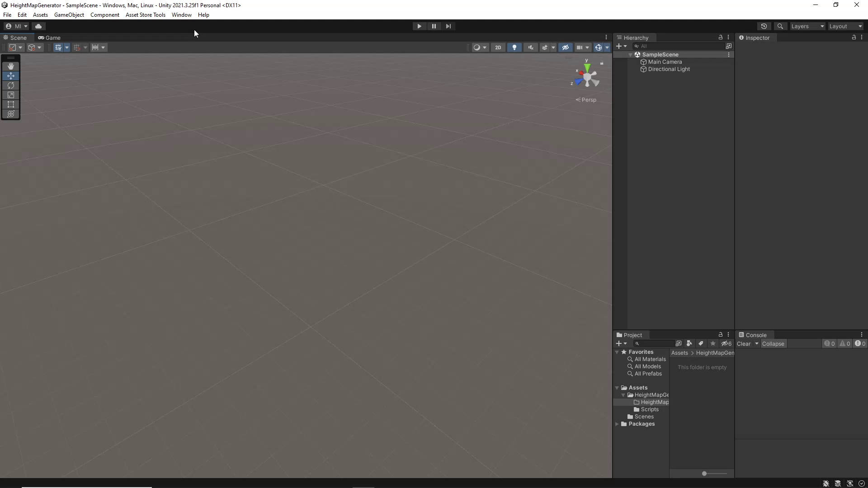Open Unity cloud services icon
The width and height of the screenshot is (868, 488).
(x=38, y=26)
